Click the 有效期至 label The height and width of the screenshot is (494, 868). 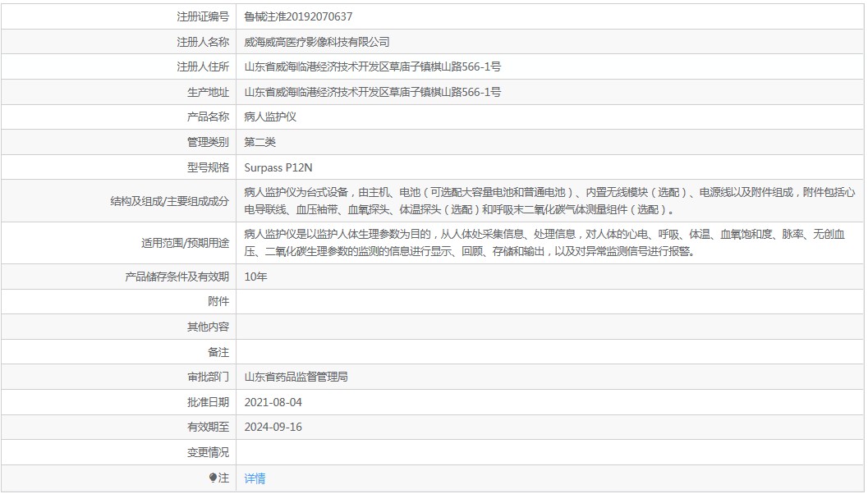coord(208,427)
